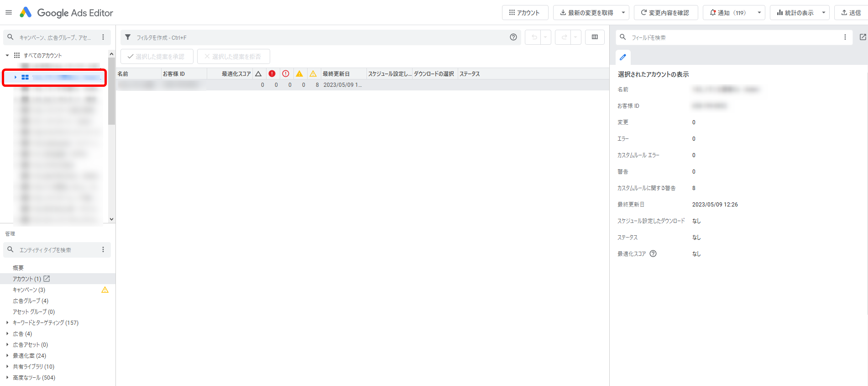Open the entity type search options menu
868x386 pixels.
click(x=103, y=249)
